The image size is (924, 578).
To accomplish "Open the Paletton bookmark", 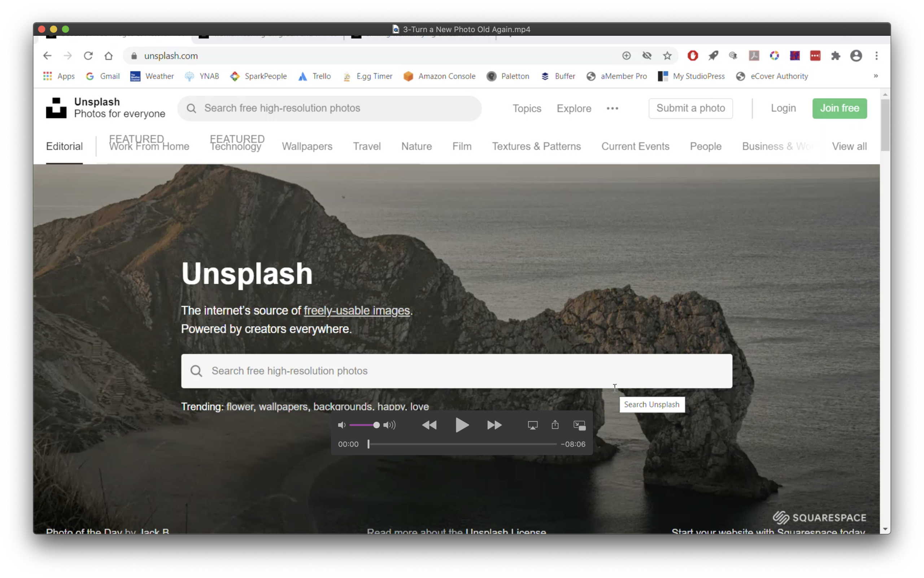I will [508, 76].
